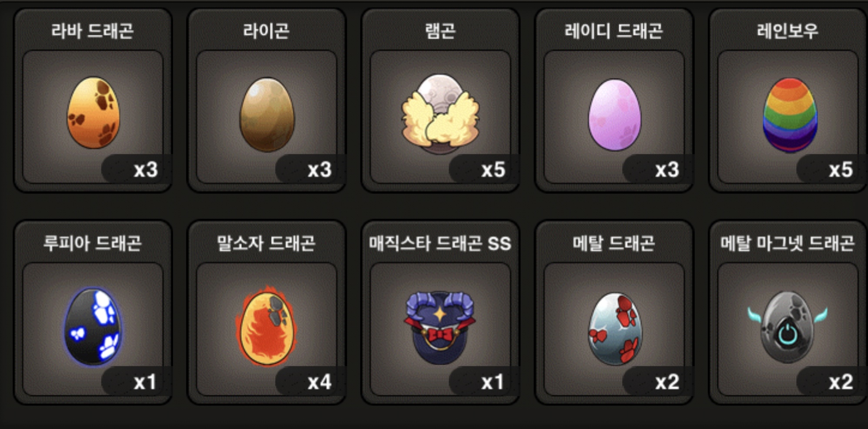Pick the rainbow striped 레인보우 egg

(790, 115)
